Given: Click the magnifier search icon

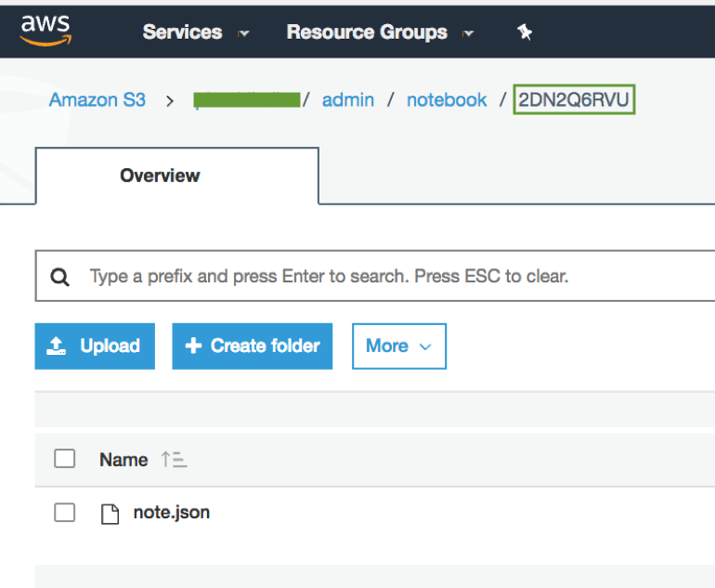Looking at the screenshot, I should pos(60,277).
